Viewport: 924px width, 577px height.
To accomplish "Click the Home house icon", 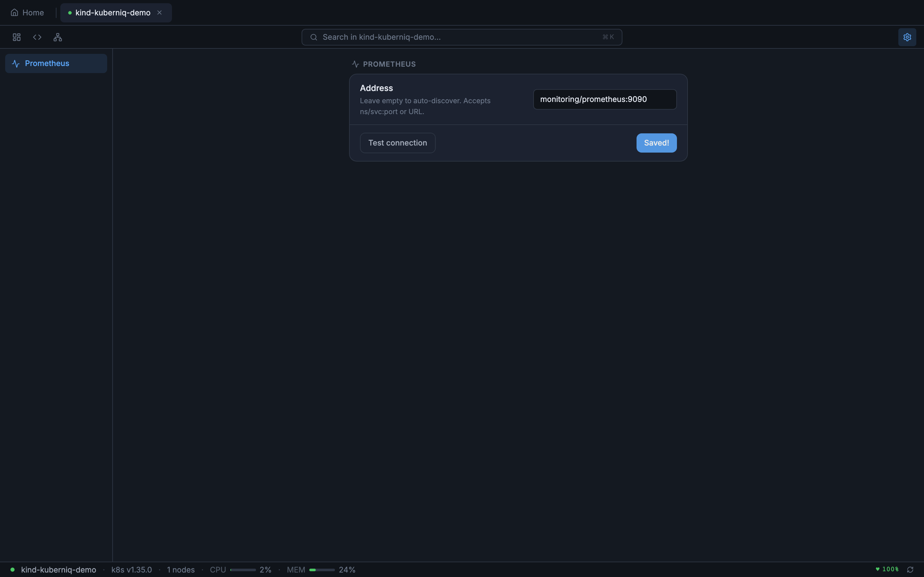I will 15,12.
